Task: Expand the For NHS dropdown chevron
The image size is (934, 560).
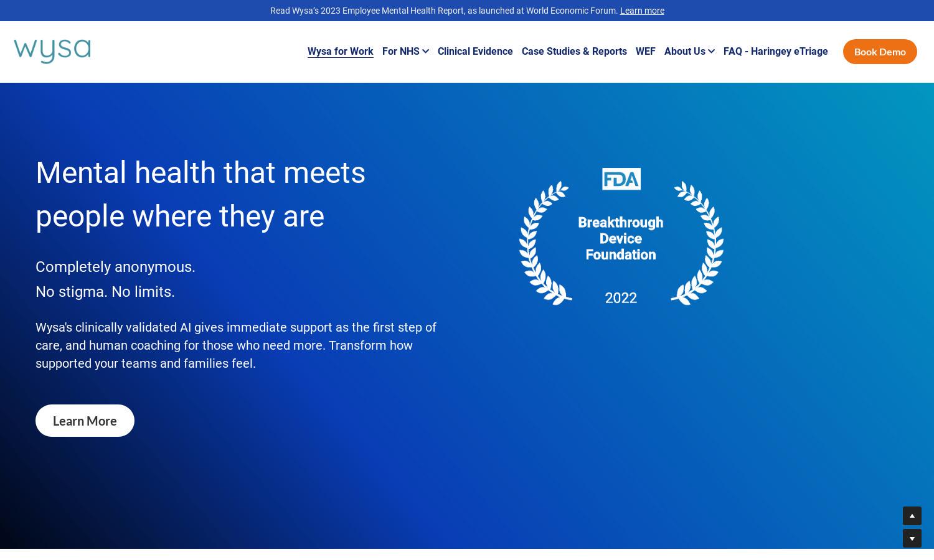Action: pyautogui.click(x=425, y=52)
